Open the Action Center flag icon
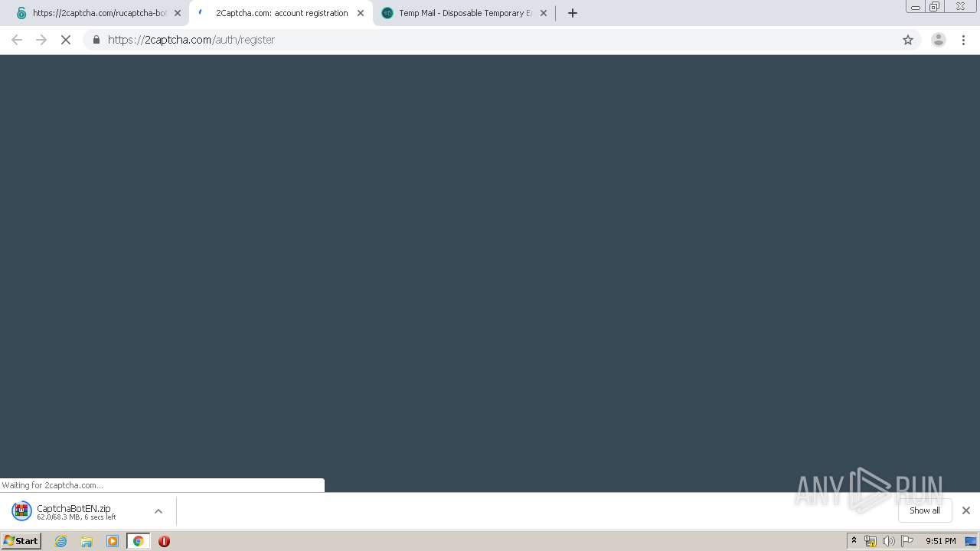This screenshot has width=980, height=551. 907,541
